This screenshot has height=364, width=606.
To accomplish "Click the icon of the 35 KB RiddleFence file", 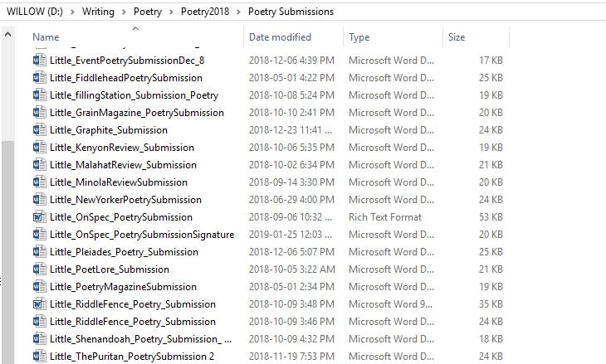I will pos(39,304).
